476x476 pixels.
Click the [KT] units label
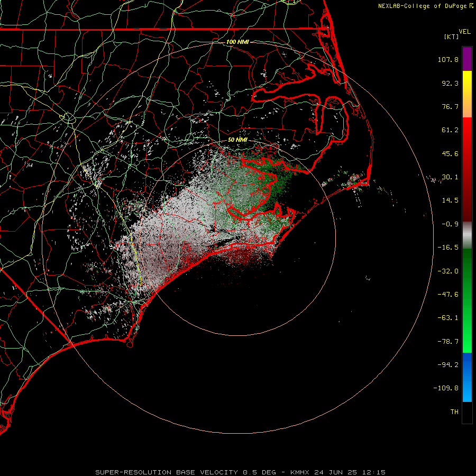coord(452,36)
